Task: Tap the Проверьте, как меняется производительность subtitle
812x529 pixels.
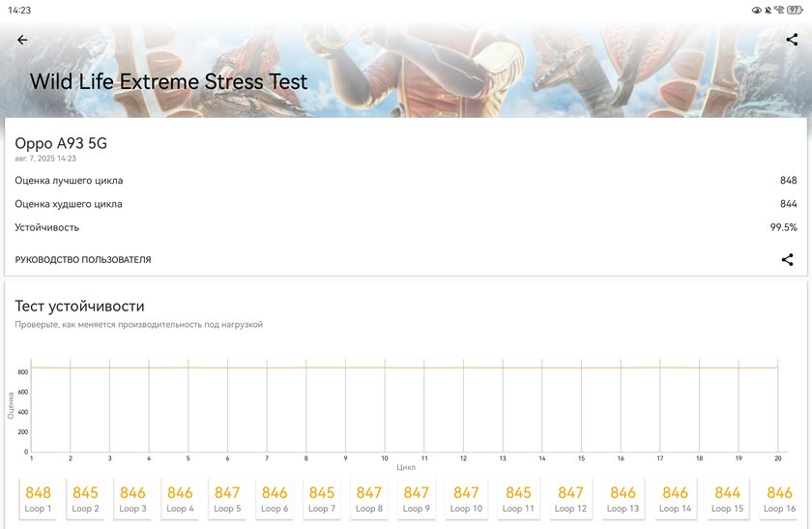Action: coord(139,325)
